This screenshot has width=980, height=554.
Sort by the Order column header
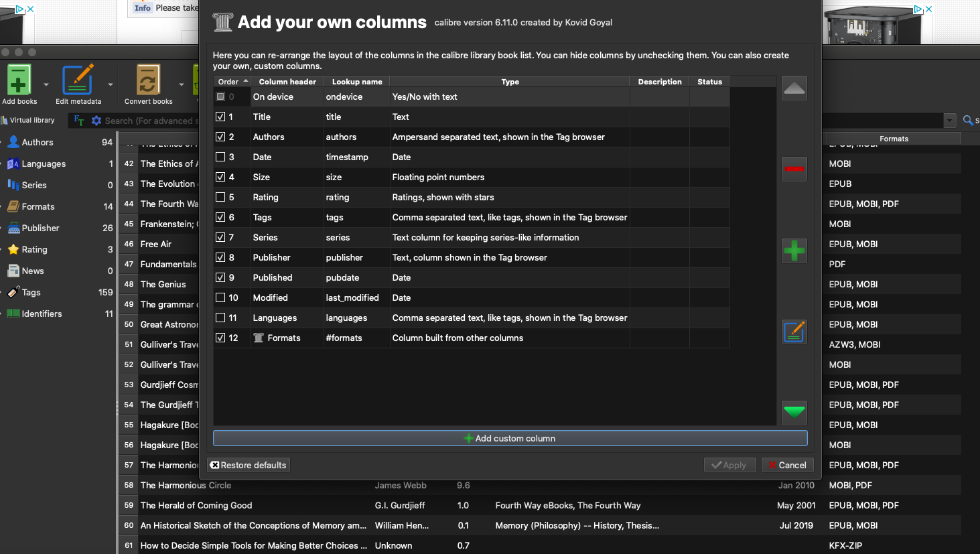pyautogui.click(x=232, y=82)
